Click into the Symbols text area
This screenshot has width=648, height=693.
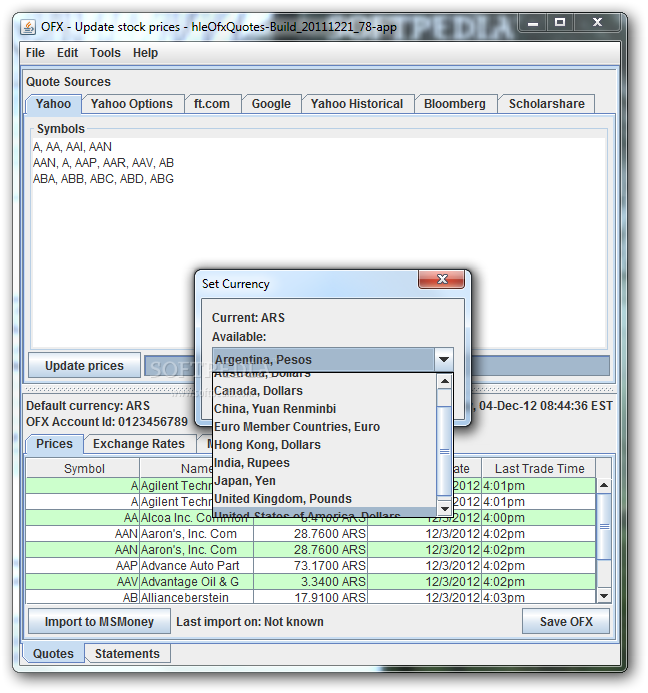(318, 243)
